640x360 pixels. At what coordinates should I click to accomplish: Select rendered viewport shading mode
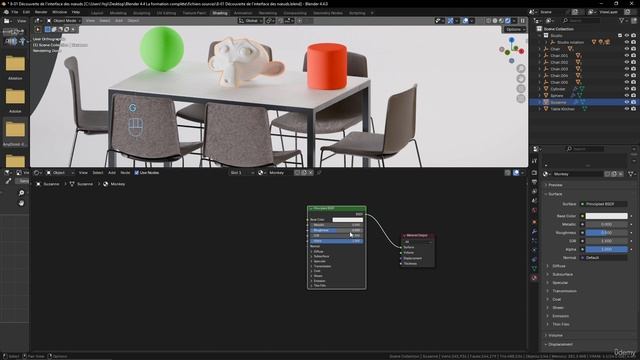pyautogui.click(x=508, y=21)
